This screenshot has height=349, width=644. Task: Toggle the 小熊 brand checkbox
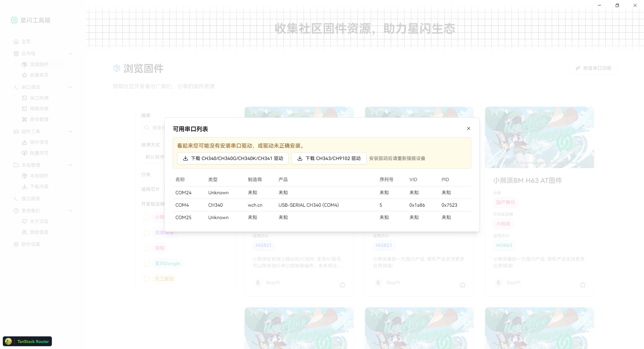coord(147,217)
